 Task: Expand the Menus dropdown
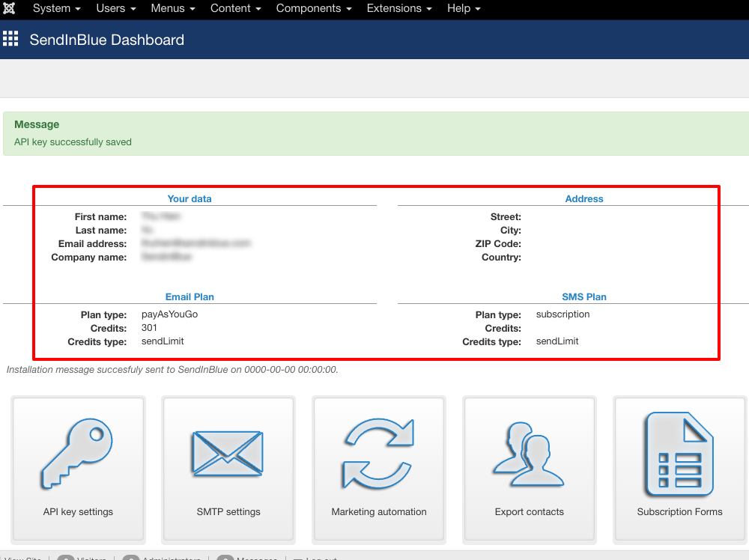point(172,8)
